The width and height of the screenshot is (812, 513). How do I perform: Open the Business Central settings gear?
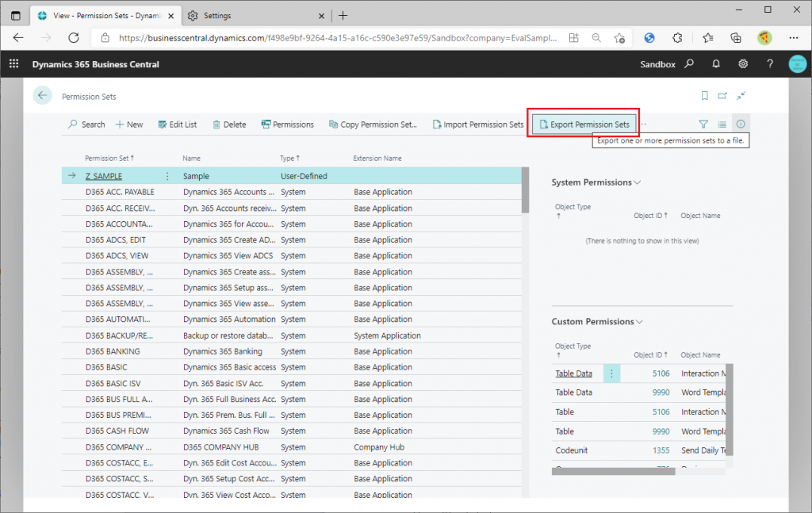click(x=743, y=63)
